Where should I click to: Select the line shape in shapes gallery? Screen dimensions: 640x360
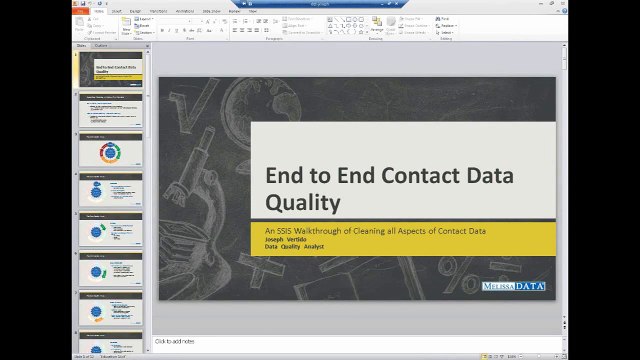click(x=336, y=20)
